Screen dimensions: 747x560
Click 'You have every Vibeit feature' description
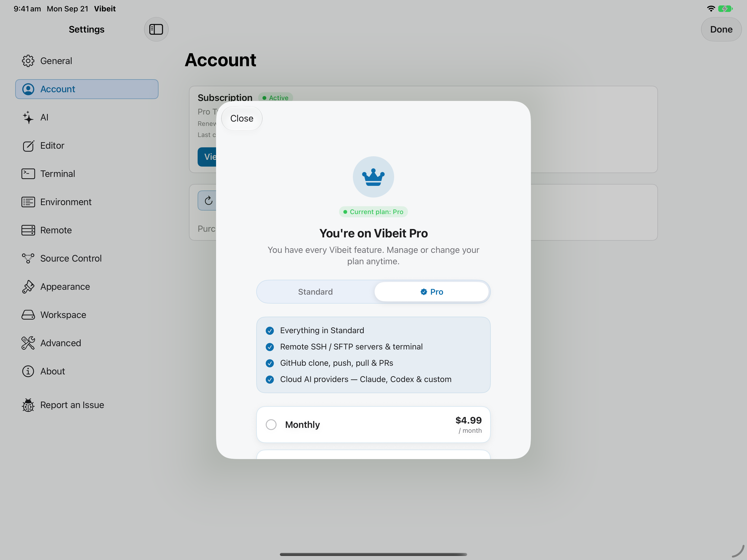tap(373, 256)
